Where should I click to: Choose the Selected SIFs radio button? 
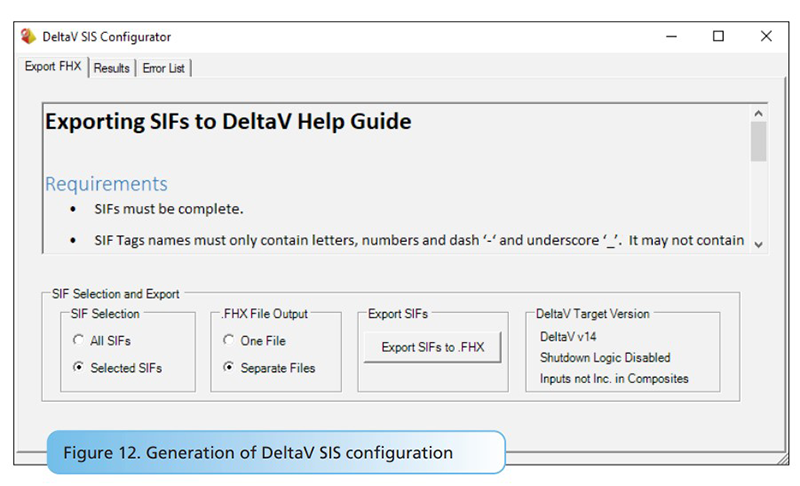click(78, 368)
